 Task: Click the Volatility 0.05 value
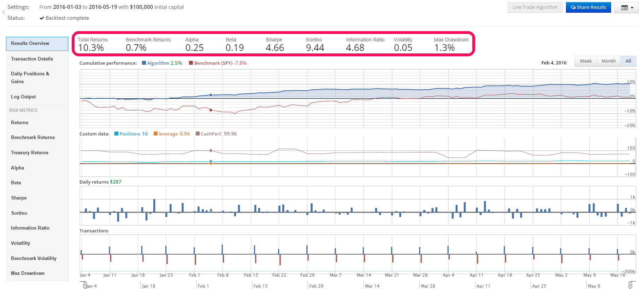pyautogui.click(x=403, y=48)
